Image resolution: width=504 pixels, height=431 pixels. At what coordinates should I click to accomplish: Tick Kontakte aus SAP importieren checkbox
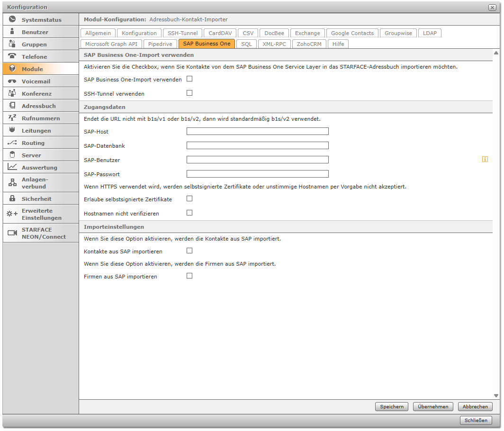(x=189, y=251)
